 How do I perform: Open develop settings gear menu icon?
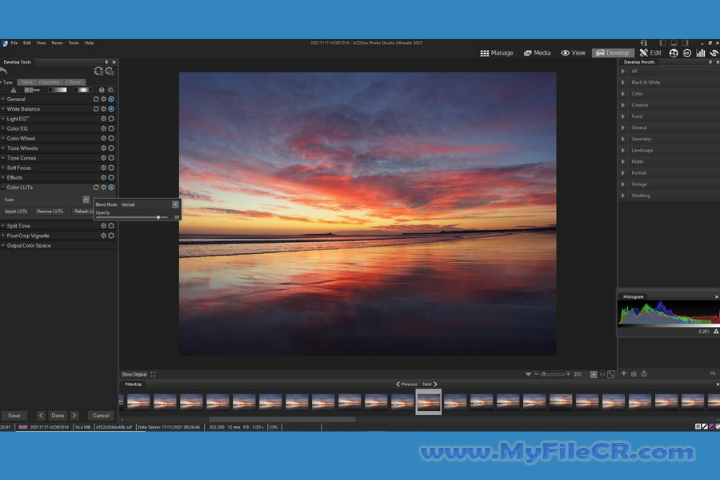click(109, 71)
